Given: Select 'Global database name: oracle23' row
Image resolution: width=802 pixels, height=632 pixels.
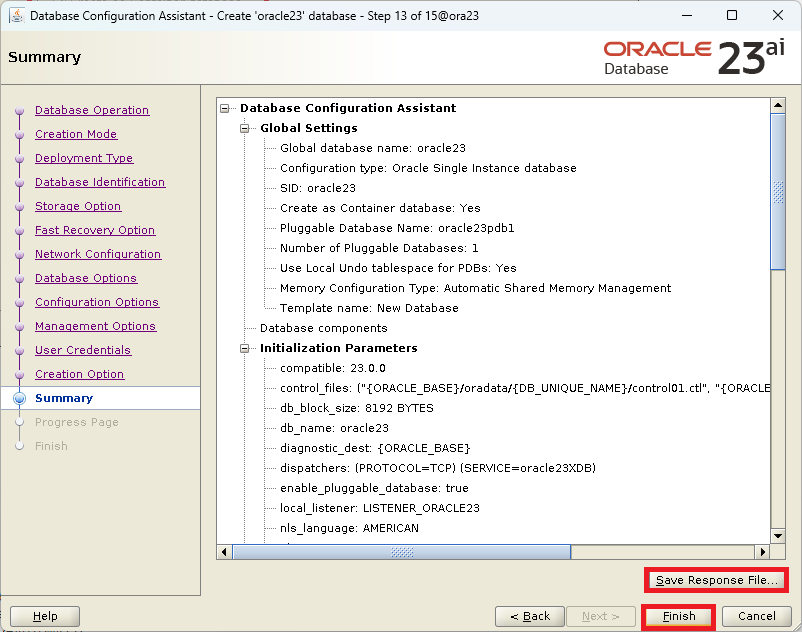Looking at the screenshot, I should [373, 148].
